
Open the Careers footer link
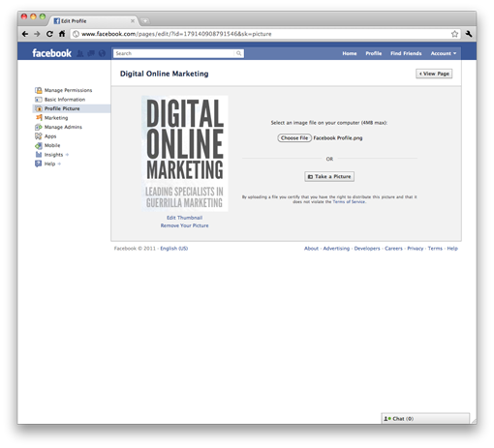393,249
